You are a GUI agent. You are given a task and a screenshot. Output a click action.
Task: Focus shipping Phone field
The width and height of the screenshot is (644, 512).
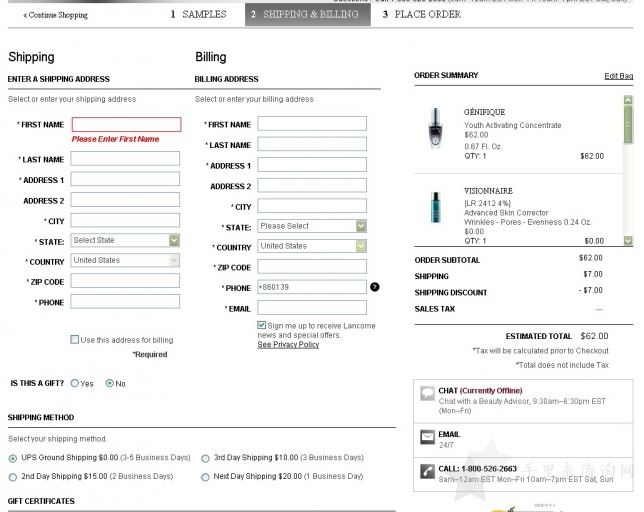(125, 301)
